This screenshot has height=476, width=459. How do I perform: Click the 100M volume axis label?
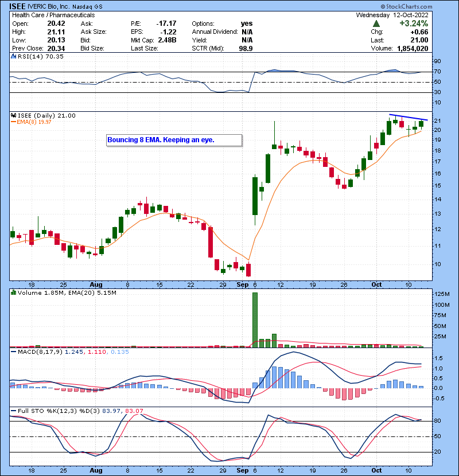click(442, 305)
